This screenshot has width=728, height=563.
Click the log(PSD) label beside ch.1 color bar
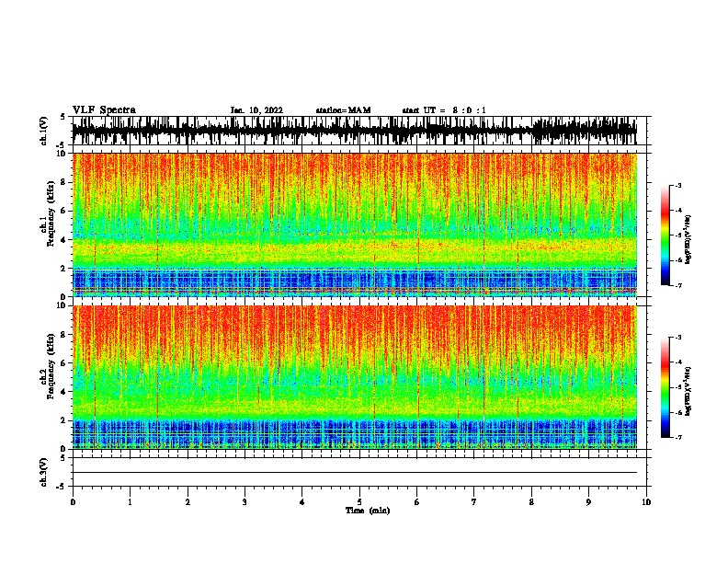(x=688, y=239)
